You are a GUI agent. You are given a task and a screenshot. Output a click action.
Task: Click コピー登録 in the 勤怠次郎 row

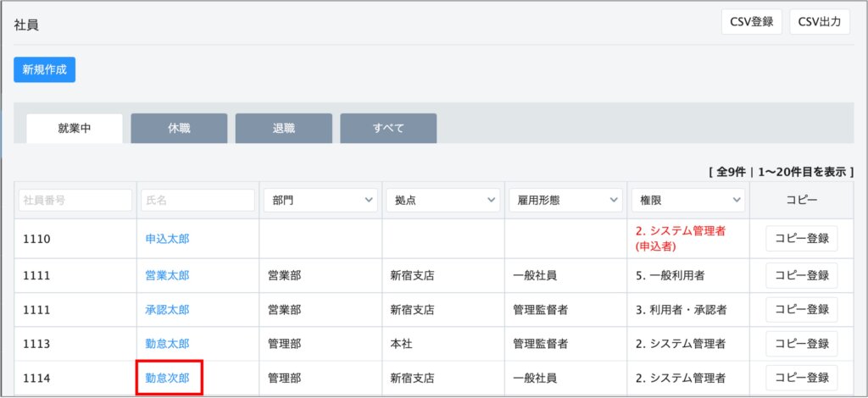[x=801, y=378]
